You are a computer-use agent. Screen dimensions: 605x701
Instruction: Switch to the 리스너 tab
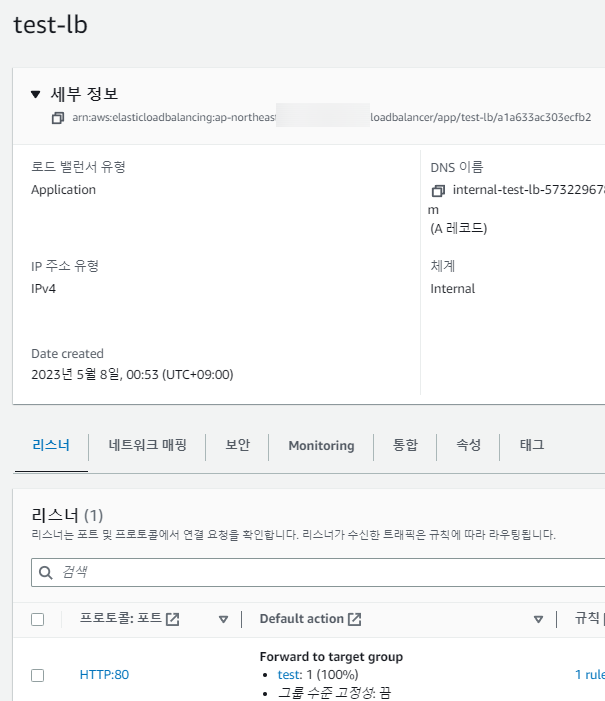(51, 445)
